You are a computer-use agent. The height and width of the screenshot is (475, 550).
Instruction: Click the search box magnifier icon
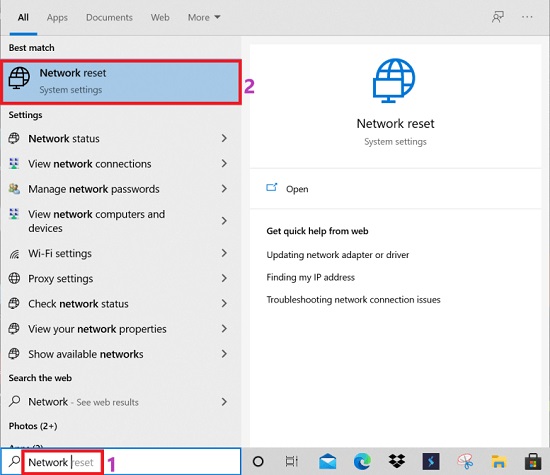[x=14, y=462]
